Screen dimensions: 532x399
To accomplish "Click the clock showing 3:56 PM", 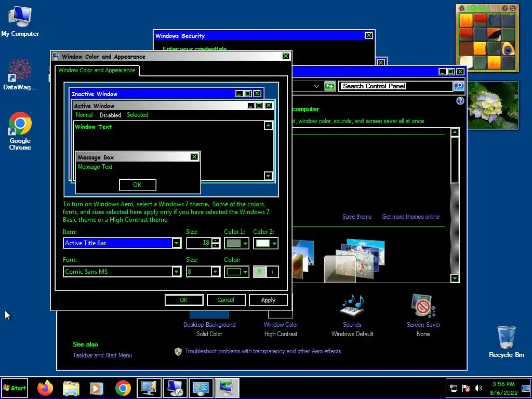I will 503,388.
